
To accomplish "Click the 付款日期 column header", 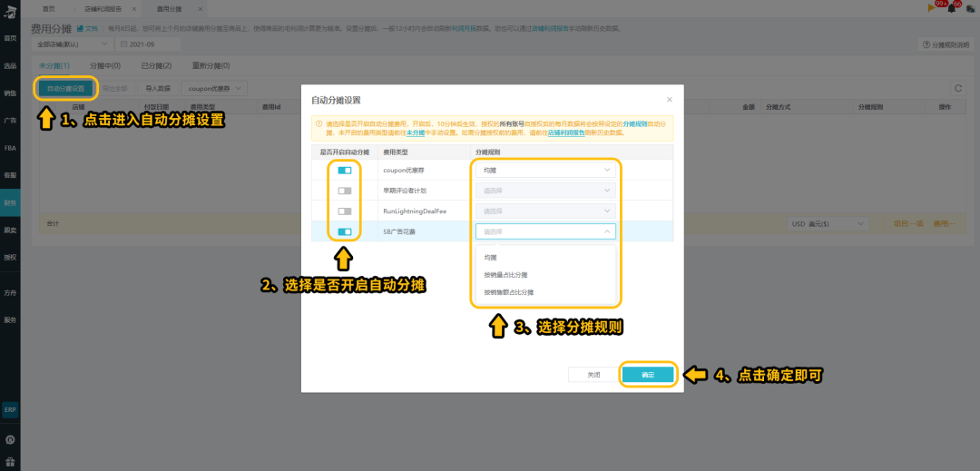I will 156,107.
